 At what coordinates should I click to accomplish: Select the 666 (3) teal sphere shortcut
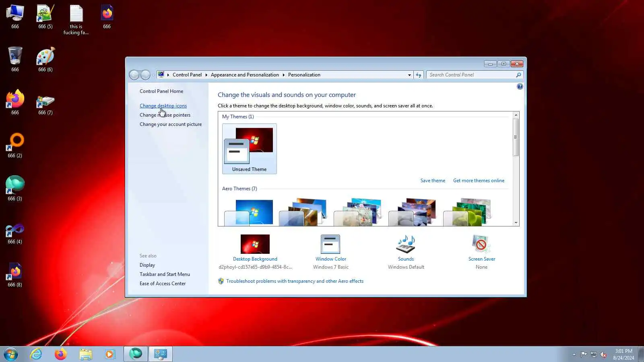pos(15,189)
